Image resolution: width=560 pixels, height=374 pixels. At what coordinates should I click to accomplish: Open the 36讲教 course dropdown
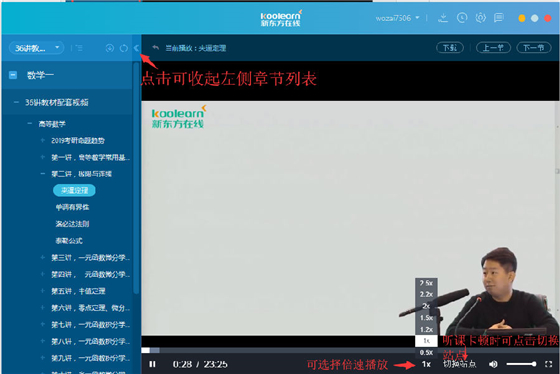pos(37,48)
